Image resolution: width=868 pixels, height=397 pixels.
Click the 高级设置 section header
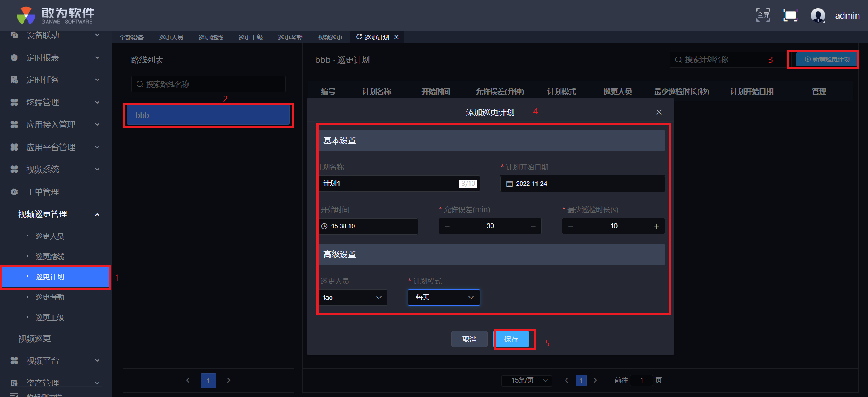tap(491, 255)
